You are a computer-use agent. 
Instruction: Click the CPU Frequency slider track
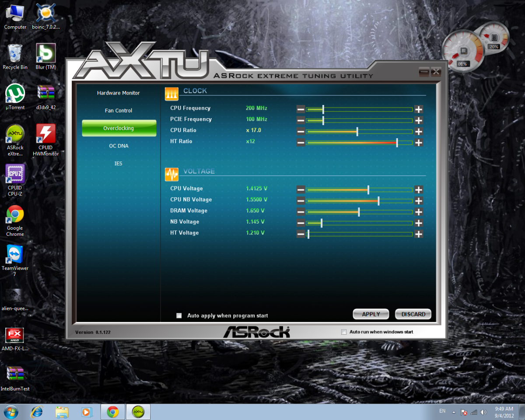tap(359, 109)
